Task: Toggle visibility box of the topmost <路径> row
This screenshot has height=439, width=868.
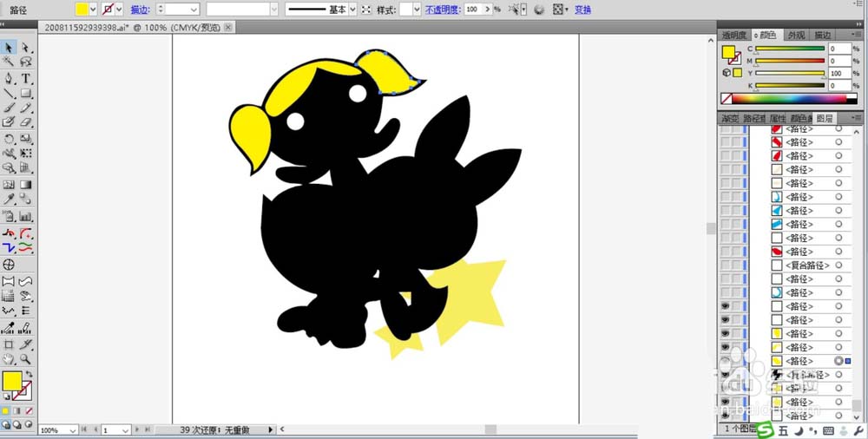Action: coord(725,128)
